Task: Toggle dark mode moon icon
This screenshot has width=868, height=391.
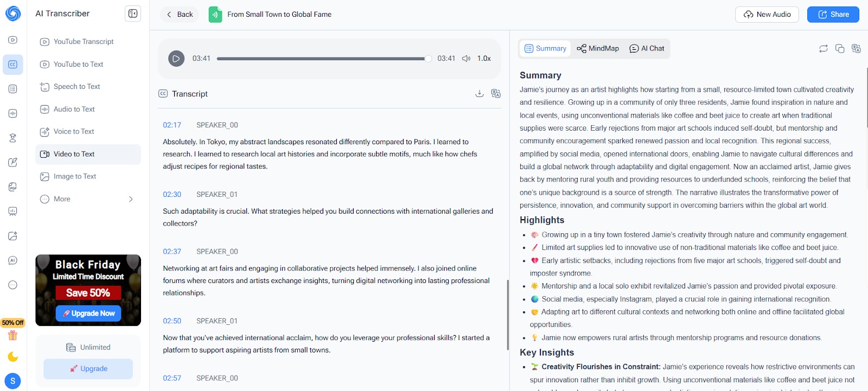Action: [13, 356]
